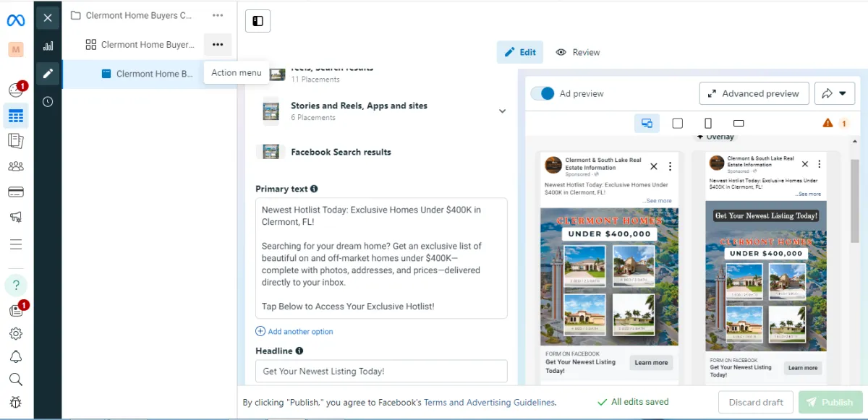Click the Advanced preview button
The image size is (868, 420).
754,93
